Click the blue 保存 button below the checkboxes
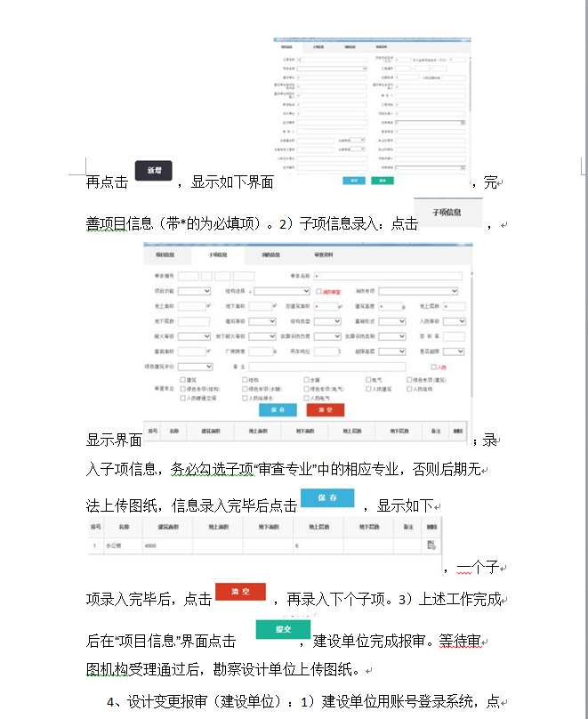Viewport: 588px width, 719px height. tap(278, 410)
